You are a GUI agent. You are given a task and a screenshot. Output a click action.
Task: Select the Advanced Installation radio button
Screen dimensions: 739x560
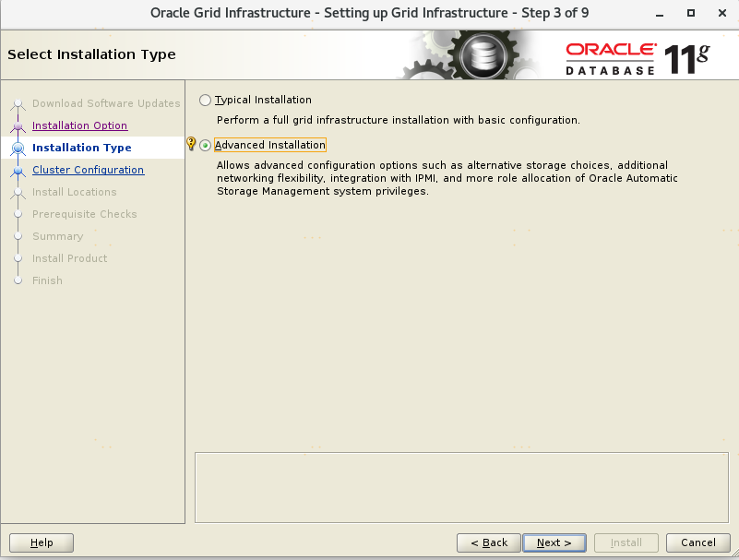(206, 146)
